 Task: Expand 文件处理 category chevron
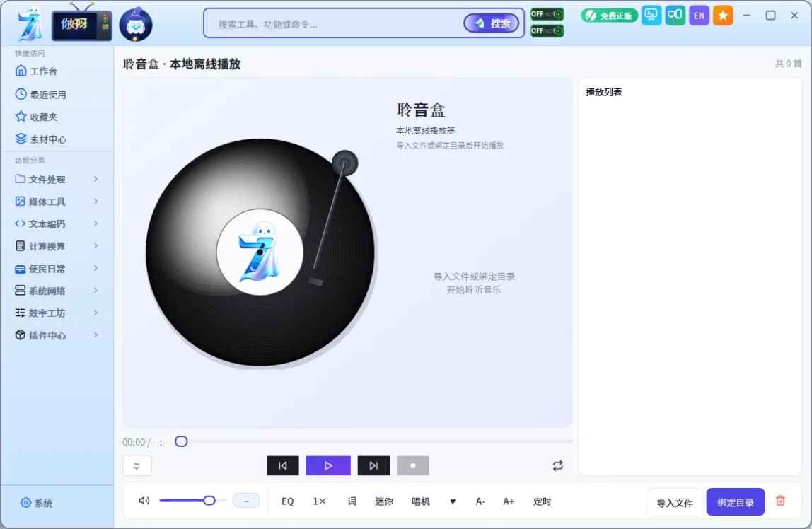click(x=95, y=179)
